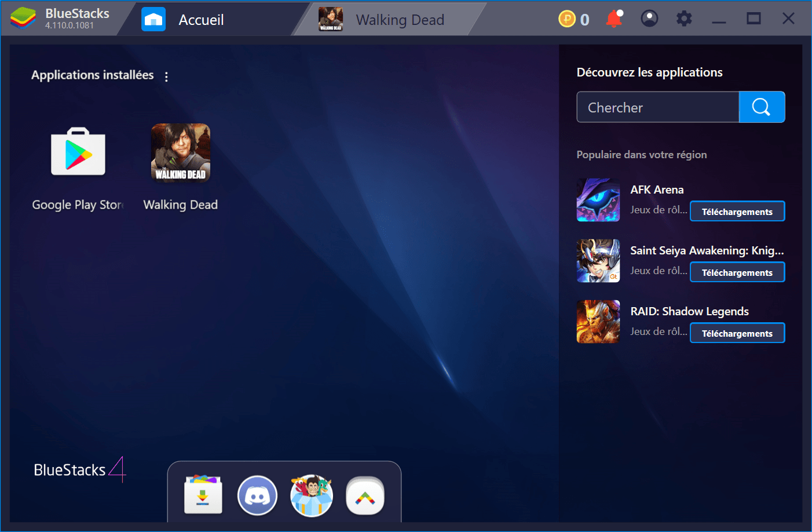Open the notifications bell
This screenshot has width=812, height=532.
pos(614,19)
